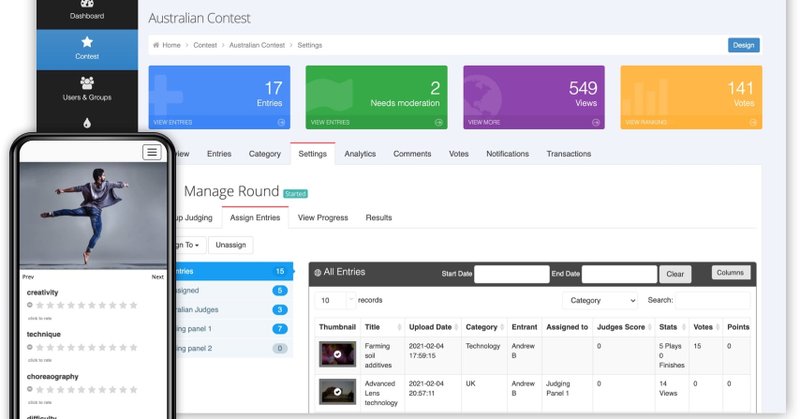Click the Search input field
This screenshot has width=800, height=419.
tap(713, 301)
